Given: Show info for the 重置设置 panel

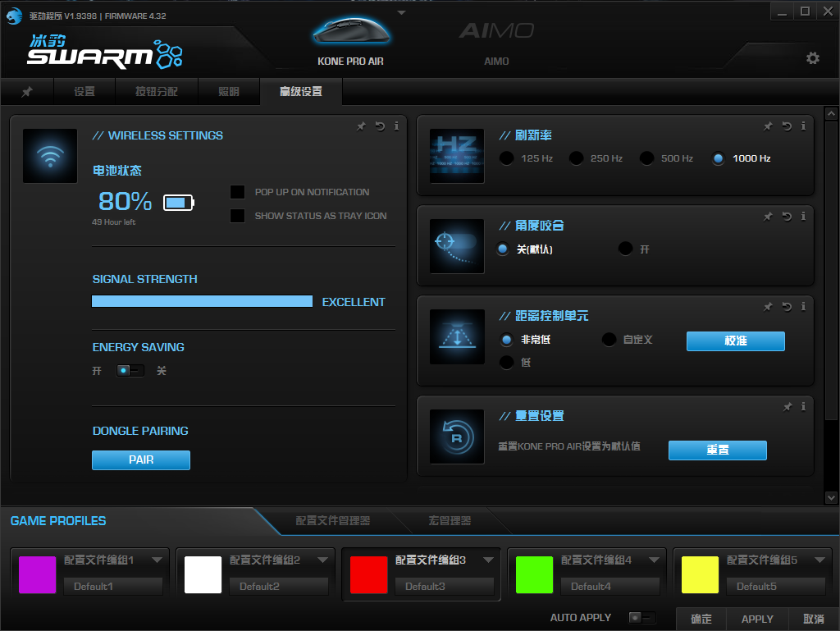Looking at the screenshot, I should point(803,407).
